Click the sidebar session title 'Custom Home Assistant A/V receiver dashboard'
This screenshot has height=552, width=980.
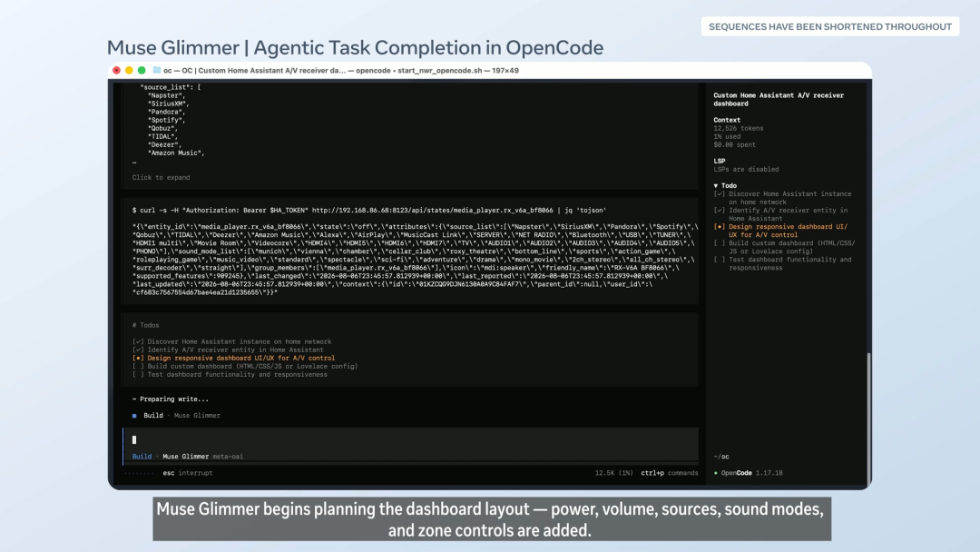click(779, 99)
